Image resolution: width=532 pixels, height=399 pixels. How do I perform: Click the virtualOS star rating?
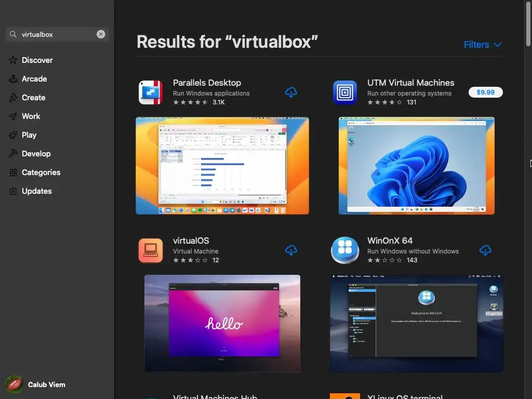click(190, 260)
